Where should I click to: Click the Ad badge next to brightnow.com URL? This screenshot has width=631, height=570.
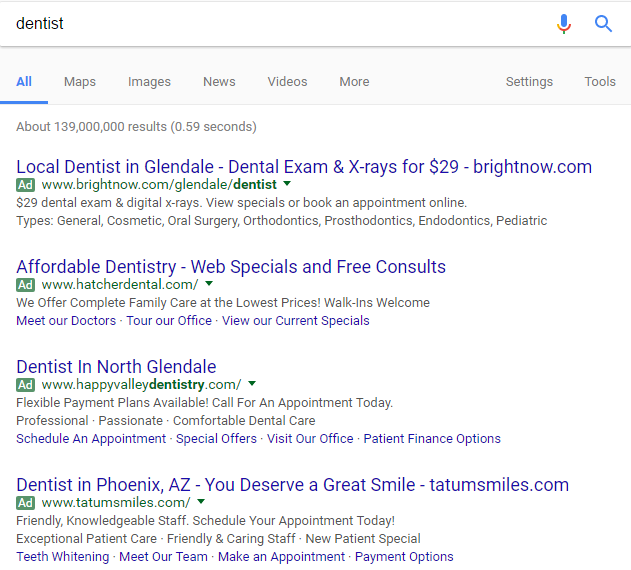tap(25, 185)
